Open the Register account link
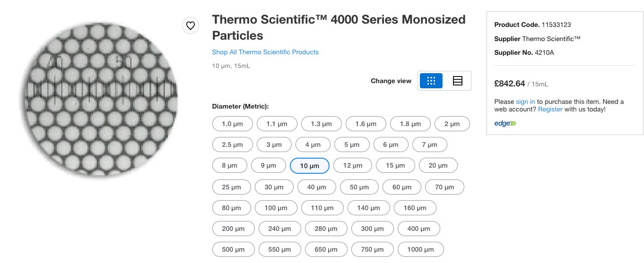The width and height of the screenshot is (644, 263). [x=550, y=109]
